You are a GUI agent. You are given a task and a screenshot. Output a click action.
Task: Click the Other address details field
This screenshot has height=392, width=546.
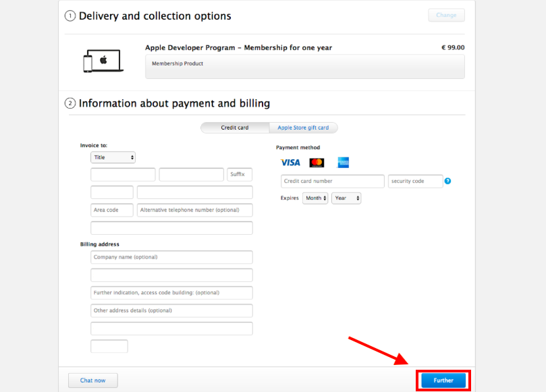pyautogui.click(x=171, y=311)
